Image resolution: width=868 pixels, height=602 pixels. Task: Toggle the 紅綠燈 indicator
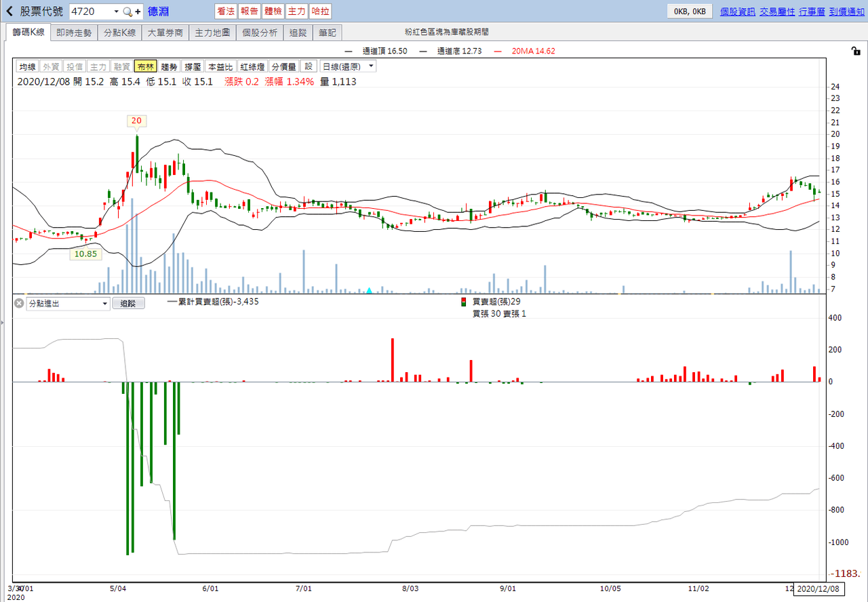[252, 66]
